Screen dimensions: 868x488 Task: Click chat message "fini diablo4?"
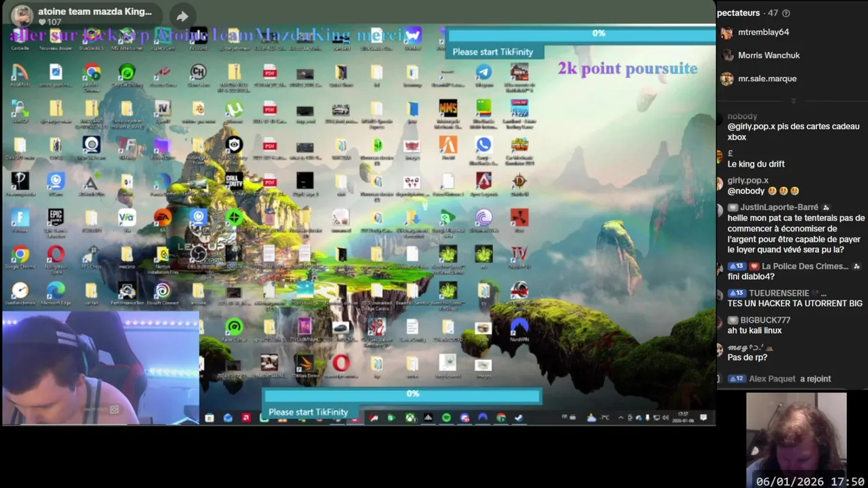(x=751, y=277)
